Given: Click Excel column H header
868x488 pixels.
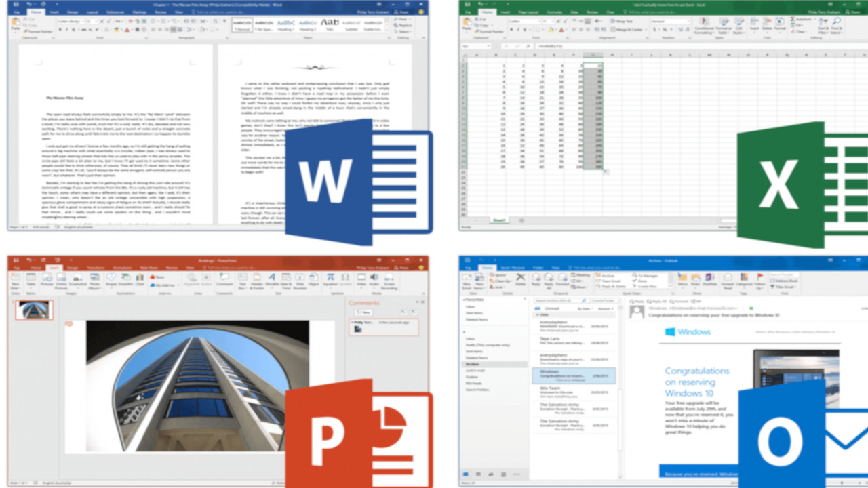Looking at the screenshot, I should [612, 55].
